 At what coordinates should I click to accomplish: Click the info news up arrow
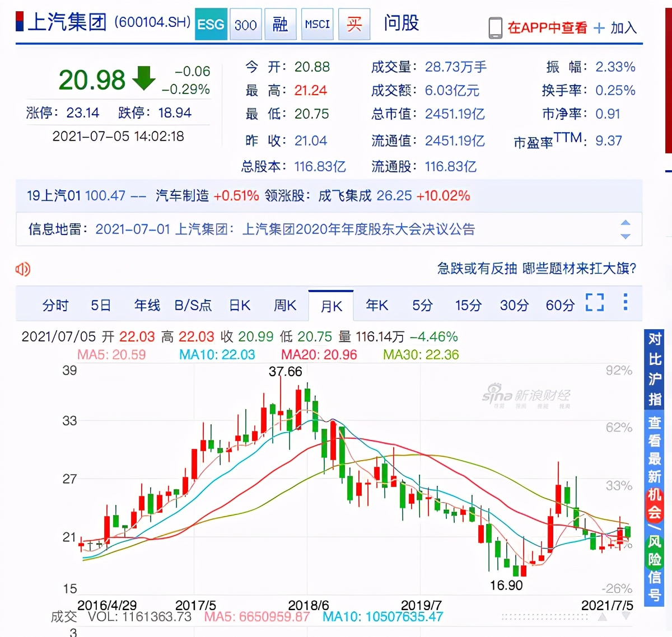626,223
